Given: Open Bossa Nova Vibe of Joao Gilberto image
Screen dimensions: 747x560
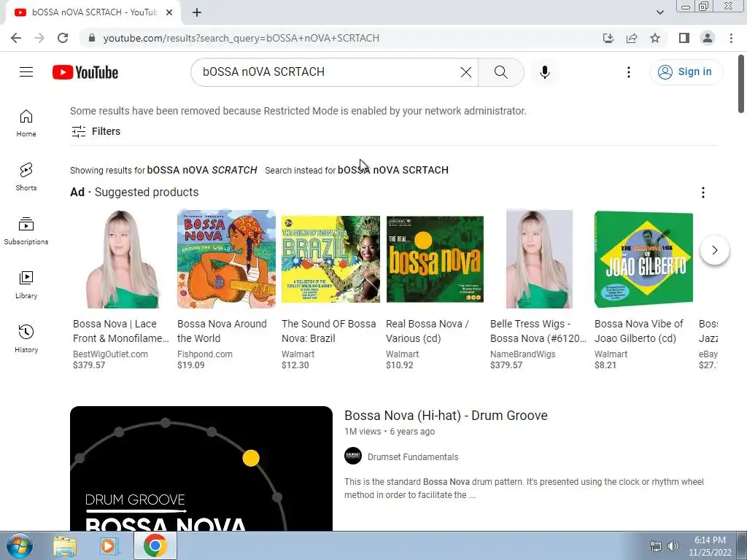Looking at the screenshot, I should (643, 259).
